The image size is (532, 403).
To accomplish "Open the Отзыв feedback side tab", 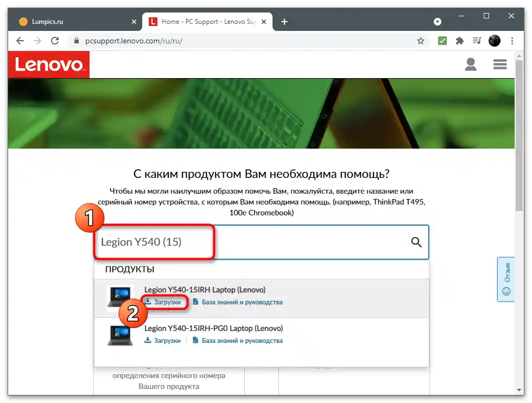I will 506,279.
